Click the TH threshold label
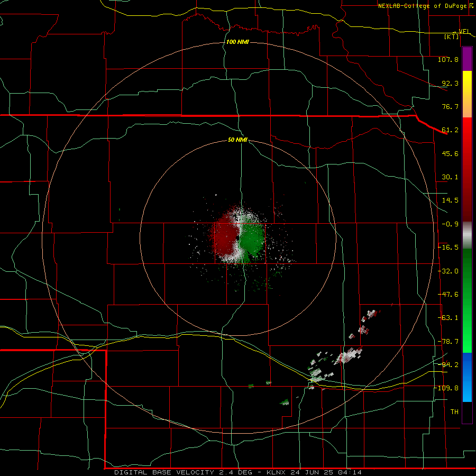The height and width of the screenshot is (476, 476). point(454,412)
